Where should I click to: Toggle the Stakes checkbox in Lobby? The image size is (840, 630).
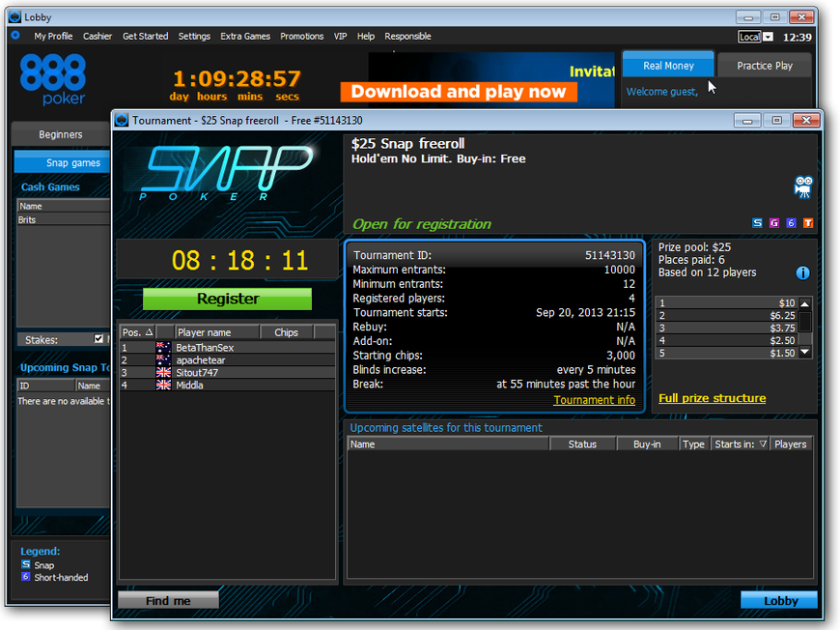[x=98, y=339]
